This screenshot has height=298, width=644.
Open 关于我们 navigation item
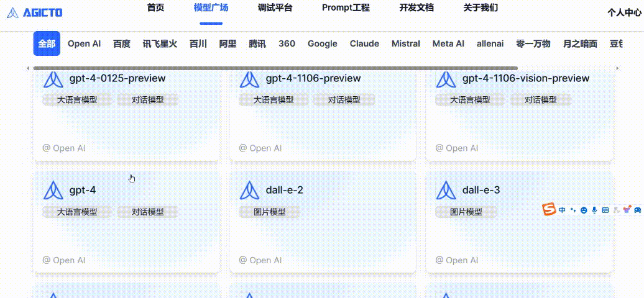[481, 8]
